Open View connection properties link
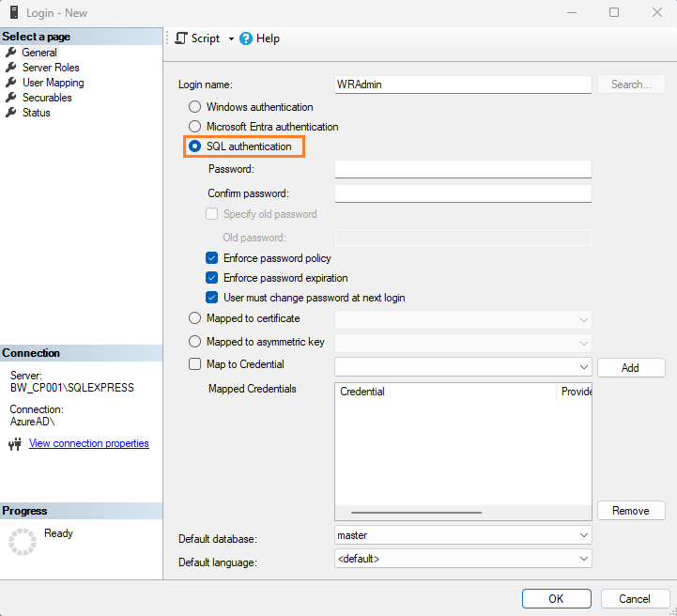Image resolution: width=677 pixels, height=616 pixels. pyautogui.click(x=89, y=443)
